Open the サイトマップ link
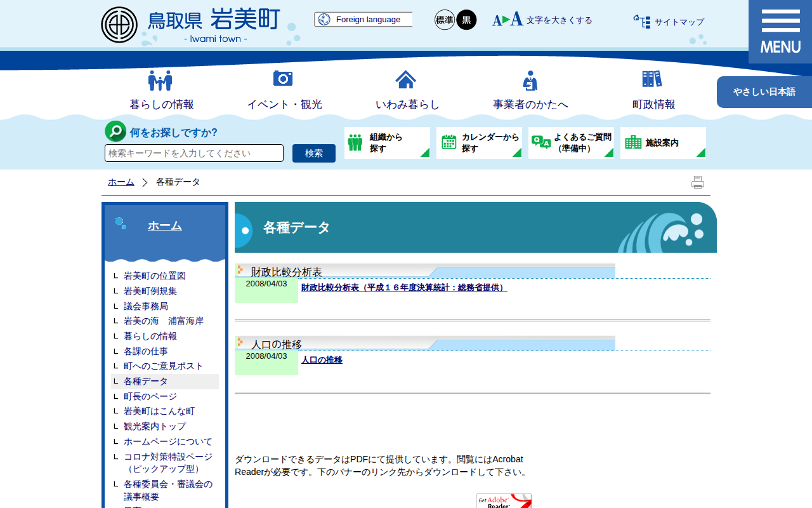The height and width of the screenshot is (508, 812). point(669,22)
